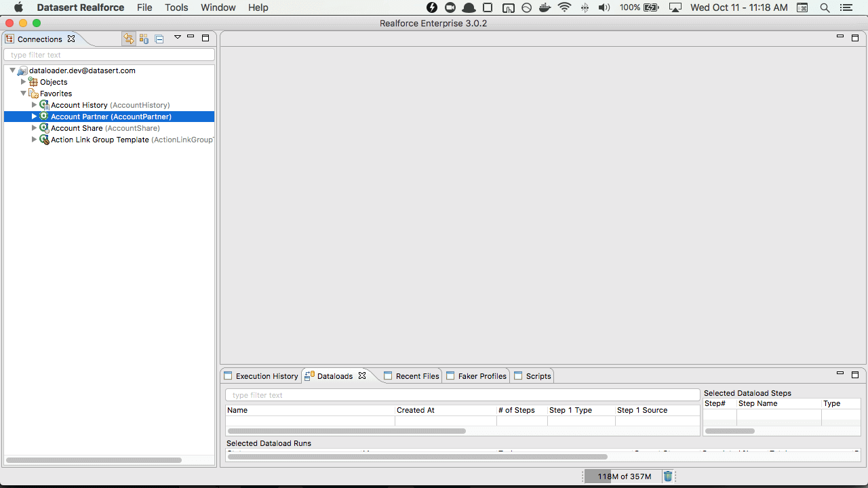868x488 pixels.
Task: Click Selected Dataload Steps horizontal scrollbar
Action: (x=730, y=431)
